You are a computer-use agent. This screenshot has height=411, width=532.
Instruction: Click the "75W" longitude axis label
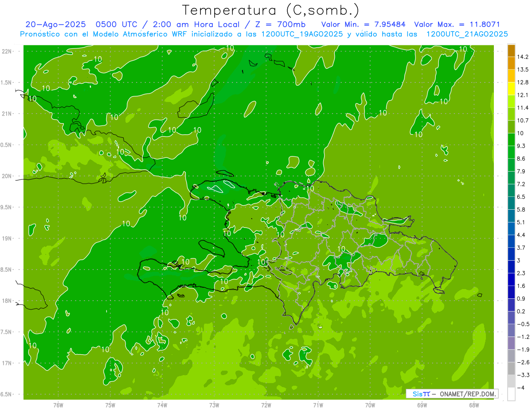coord(110,405)
